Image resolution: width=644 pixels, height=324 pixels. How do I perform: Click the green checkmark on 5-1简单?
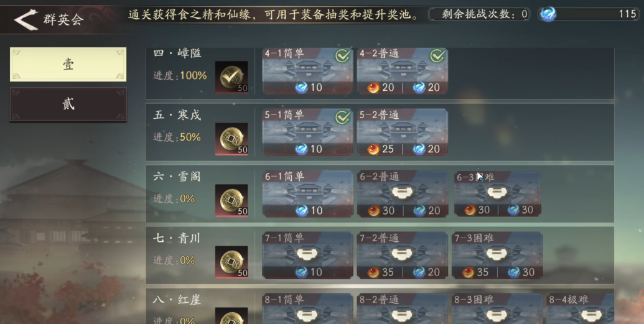click(343, 118)
